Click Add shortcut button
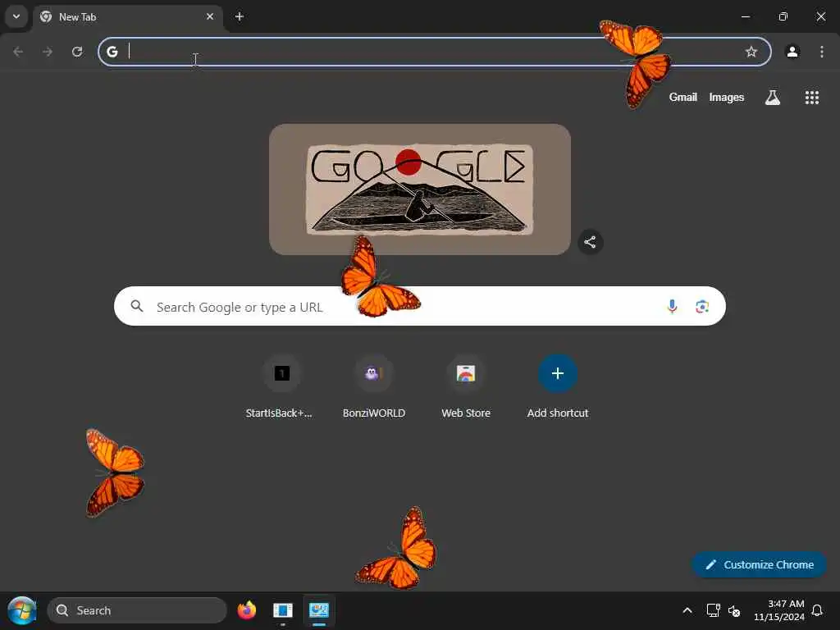 (558, 387)
